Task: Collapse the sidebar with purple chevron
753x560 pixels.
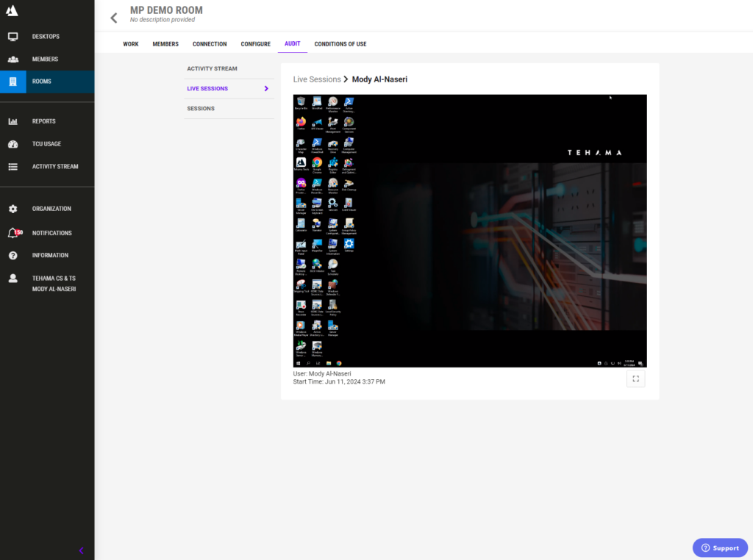Action: (x=81, y=550)
